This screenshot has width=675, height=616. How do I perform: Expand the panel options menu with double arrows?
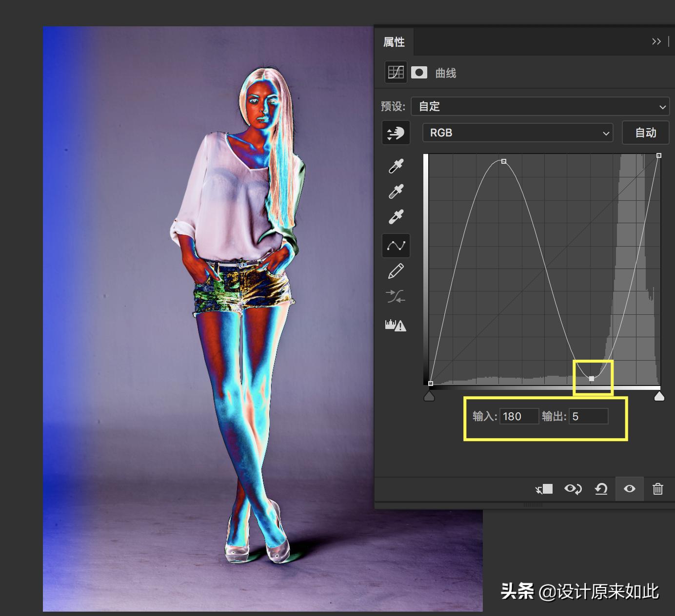tap(656, 41)
